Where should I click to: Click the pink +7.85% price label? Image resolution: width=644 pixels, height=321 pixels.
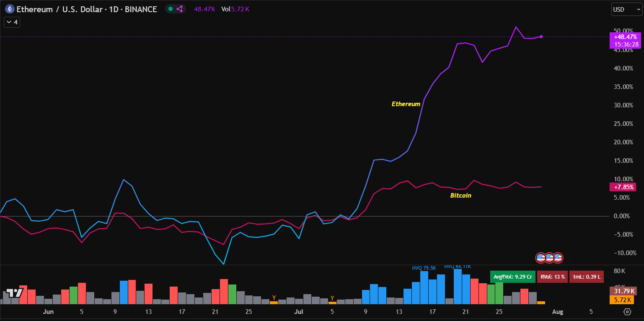pyautogui.click(x=623, y=187)
